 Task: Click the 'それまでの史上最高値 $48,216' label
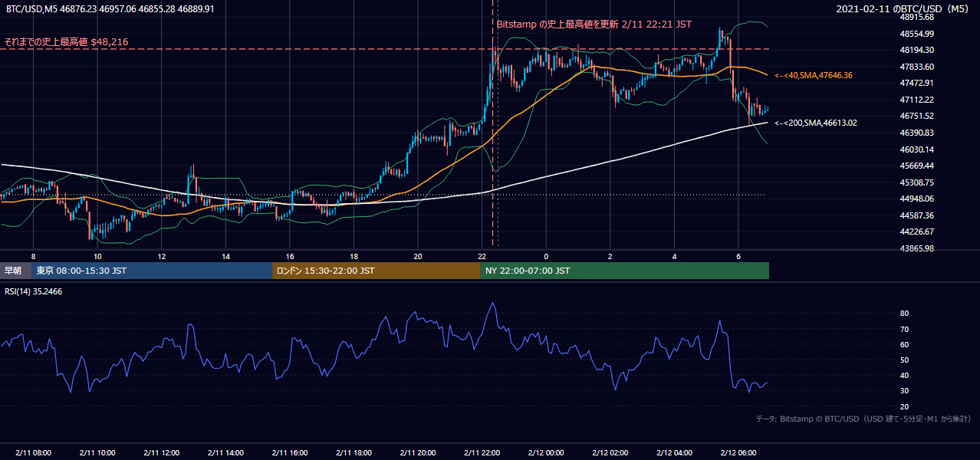tap(67, 41)
